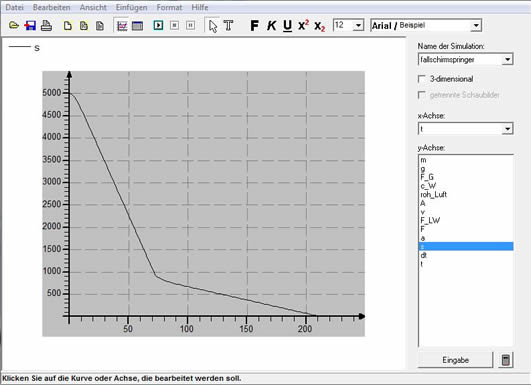Select g in the y-Achse list

pyautogui.click(x=466, y=168)
